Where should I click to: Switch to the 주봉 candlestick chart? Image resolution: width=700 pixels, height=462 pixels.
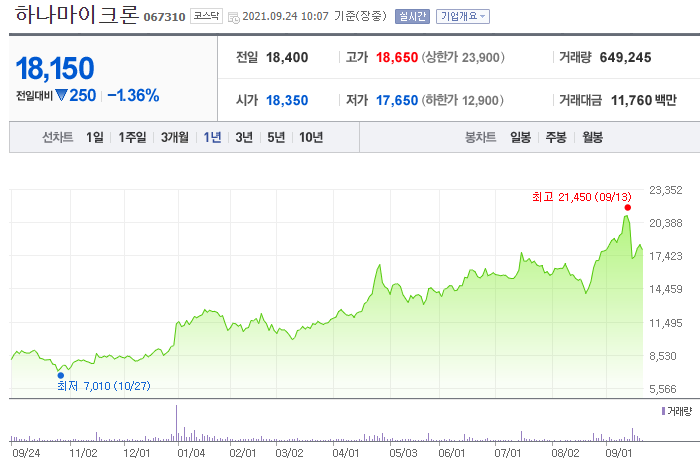click(556, 137)
